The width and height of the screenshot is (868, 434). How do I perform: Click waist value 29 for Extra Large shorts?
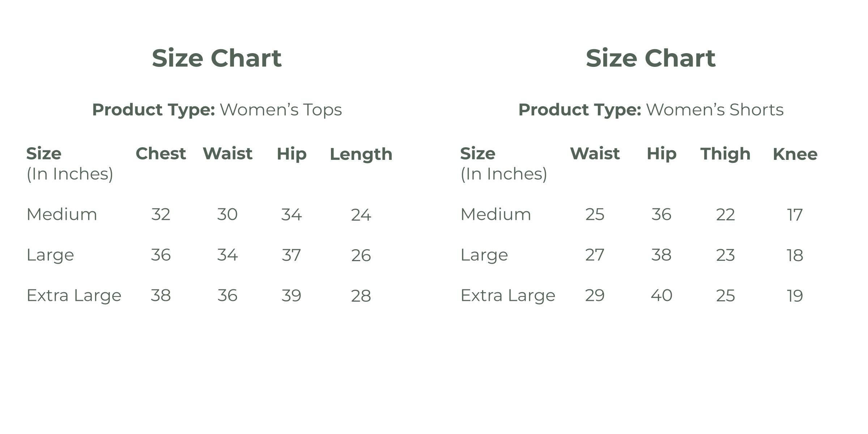point(595,295)
